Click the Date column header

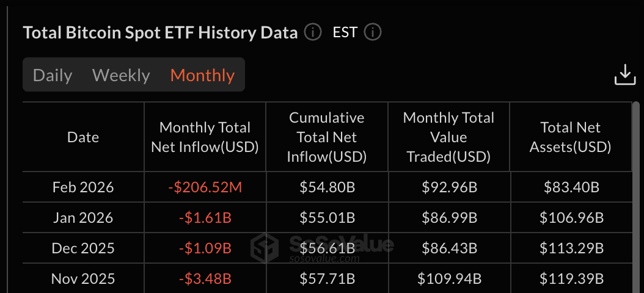point(83,137)
